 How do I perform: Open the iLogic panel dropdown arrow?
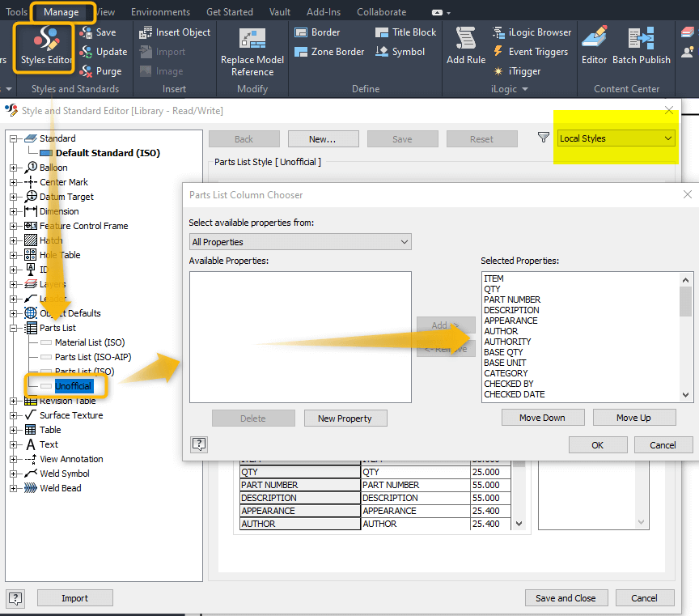pos(525,89)
